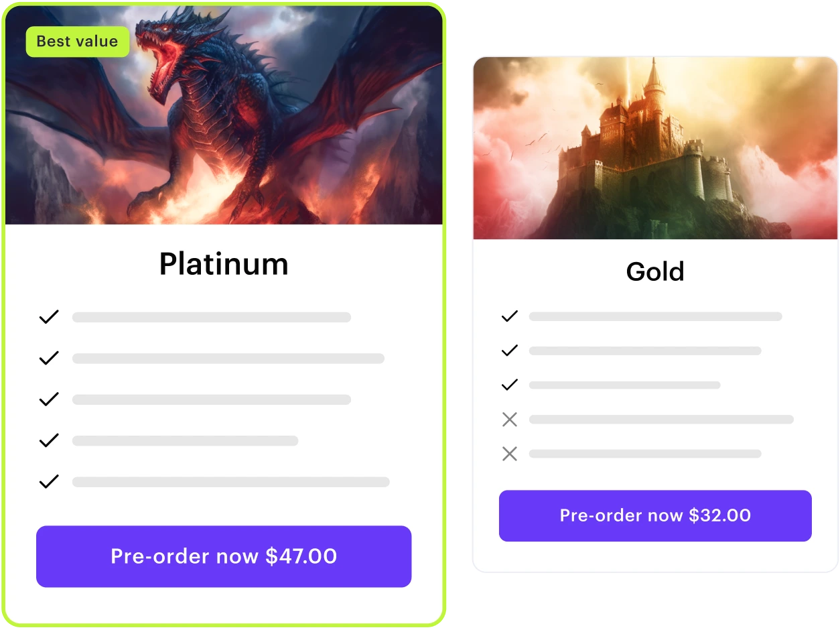
Task: Click the first feature line in Platinum
Action: point(212,317)
